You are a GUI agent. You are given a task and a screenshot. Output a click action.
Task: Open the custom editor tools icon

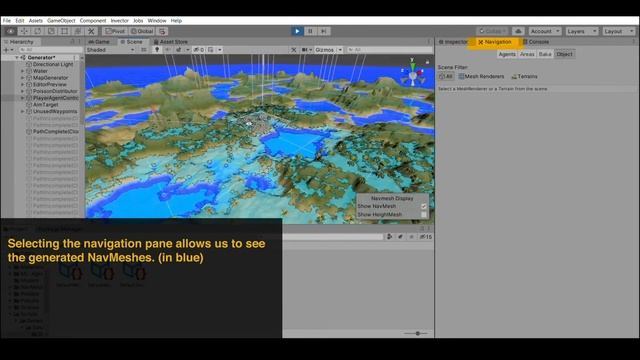(91, 31)
